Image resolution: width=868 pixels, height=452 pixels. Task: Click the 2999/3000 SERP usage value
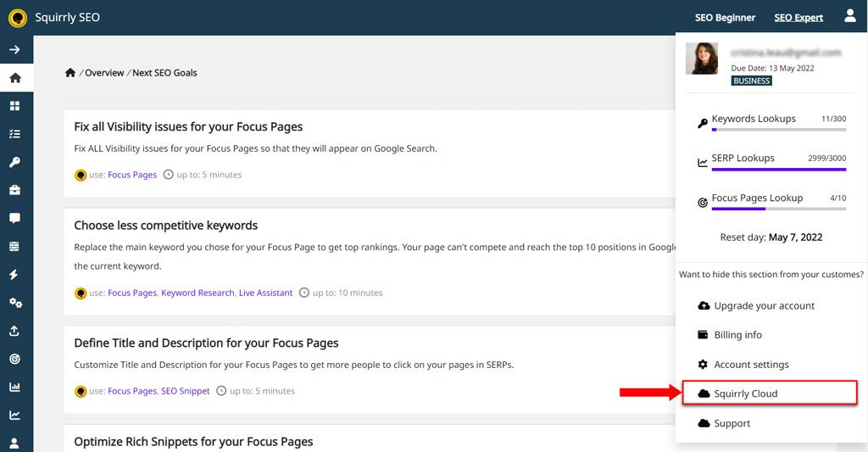tap(826, 159)
